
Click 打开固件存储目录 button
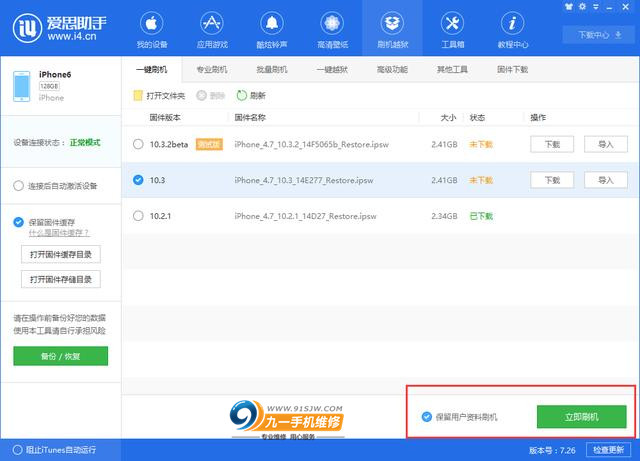point(61,279)
